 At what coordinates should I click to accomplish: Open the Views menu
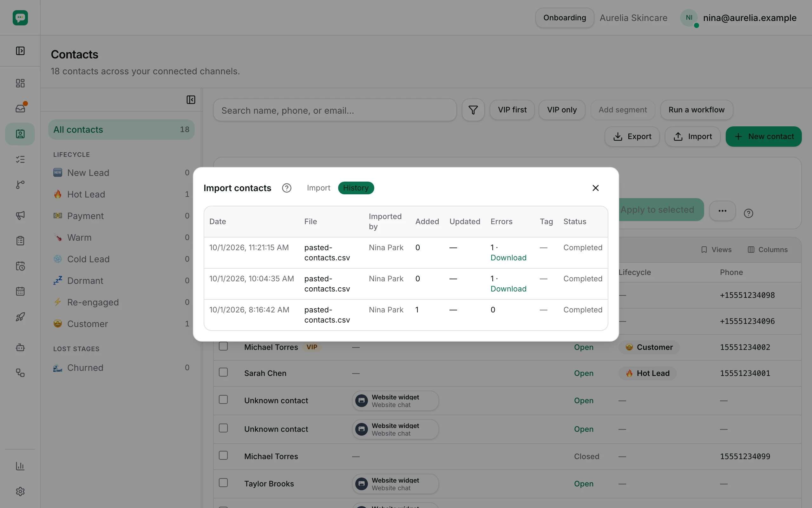(x=717, y=250)
